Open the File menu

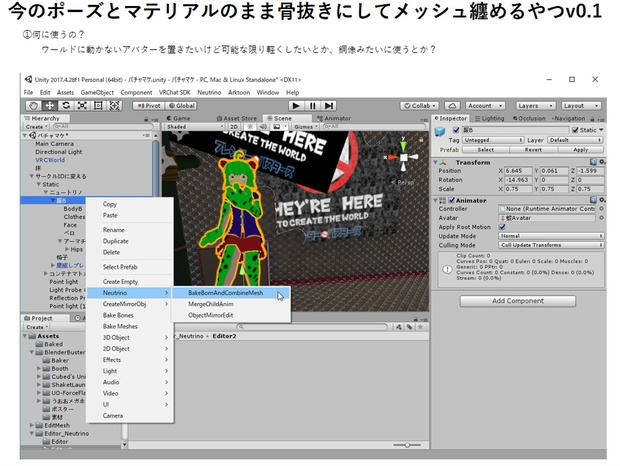tap(28, 92)
